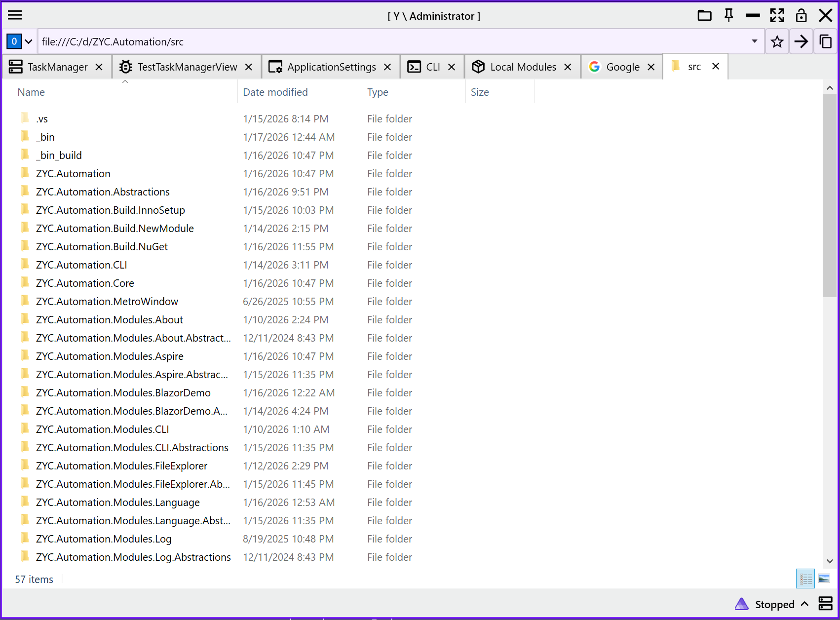Open the folder picker icon in the title bar
Viewport: 840px width, 620px height.
pyautogui.click(x=704, y=15)
